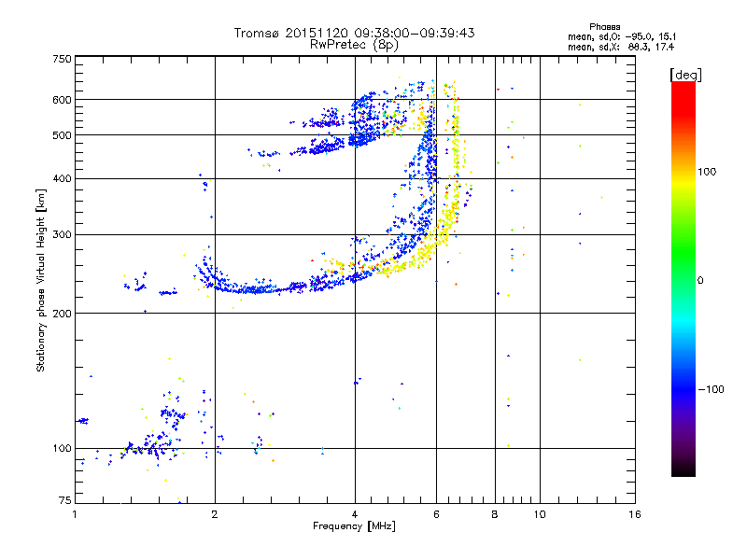Click the x-axis tick label '10'
This screenshot has height=560, width=747.
540,514
